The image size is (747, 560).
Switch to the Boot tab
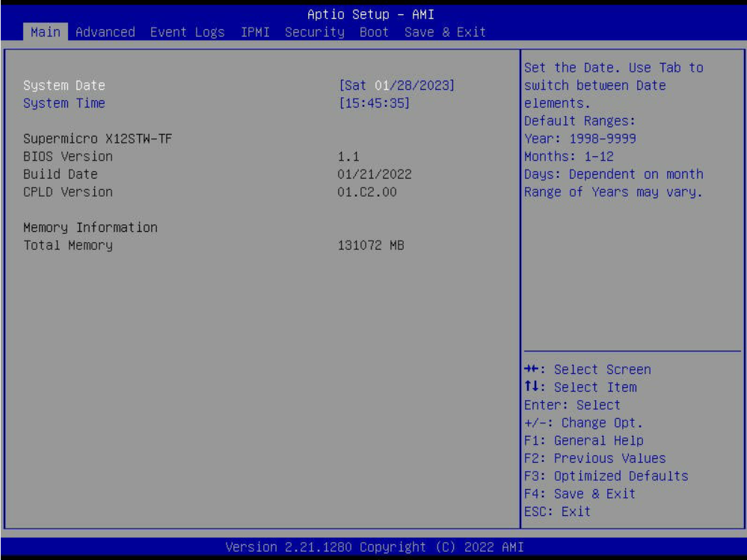pos(374,32)
